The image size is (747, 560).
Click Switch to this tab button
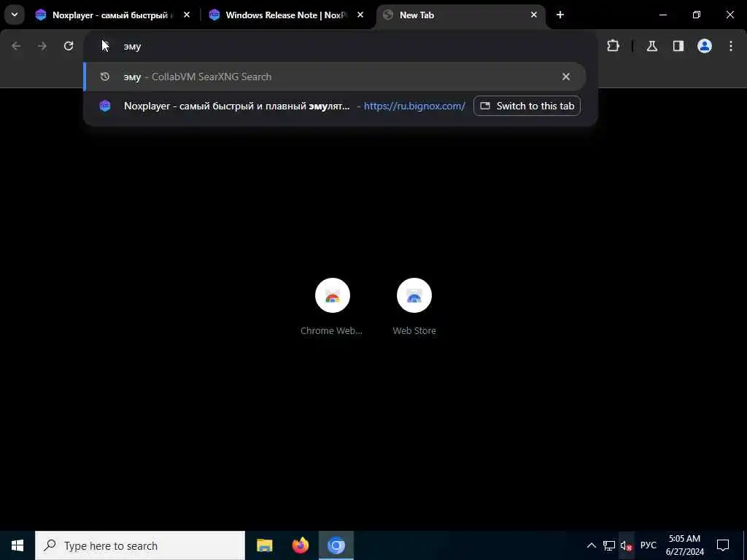527,106
